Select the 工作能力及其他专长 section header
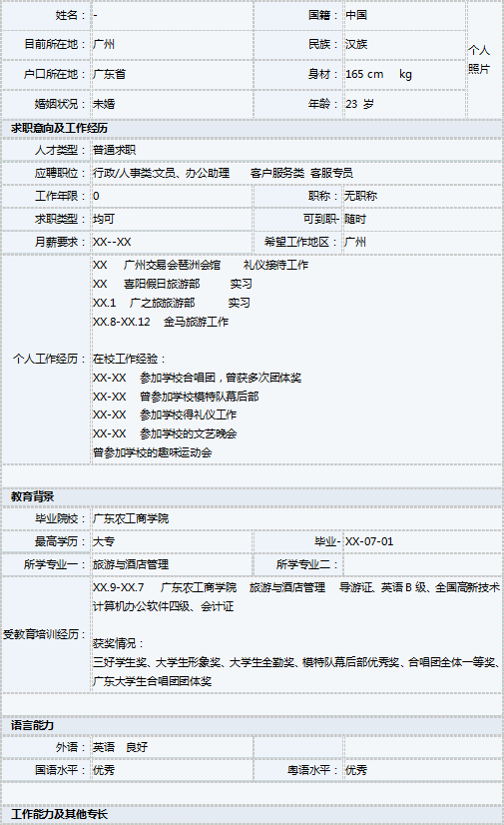504x825 pixels. point(59,814)
